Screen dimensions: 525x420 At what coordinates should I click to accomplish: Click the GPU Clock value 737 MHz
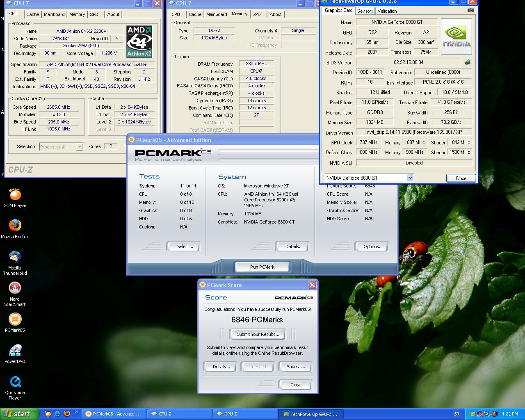368,142
